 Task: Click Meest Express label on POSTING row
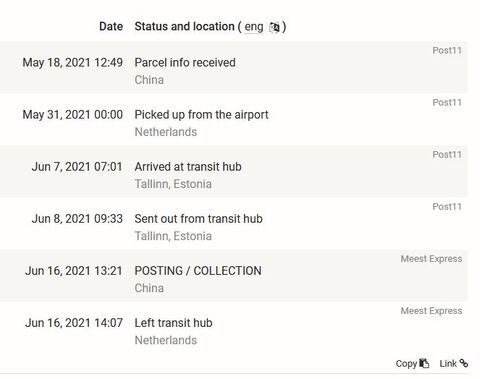431,259
